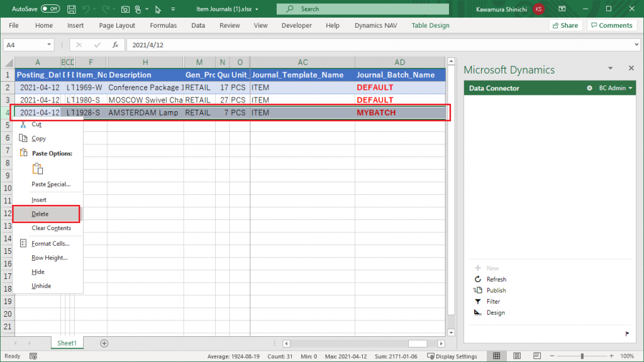Switch to the Table Design tab
The image size is (644, 362).
pos(430,25)
